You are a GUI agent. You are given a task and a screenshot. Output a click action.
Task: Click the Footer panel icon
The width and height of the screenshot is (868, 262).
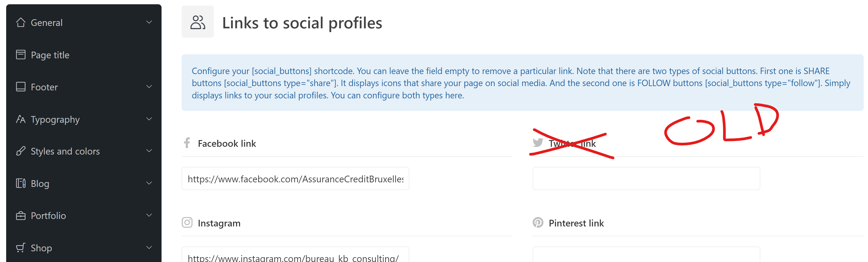click(x=21, y=87)
